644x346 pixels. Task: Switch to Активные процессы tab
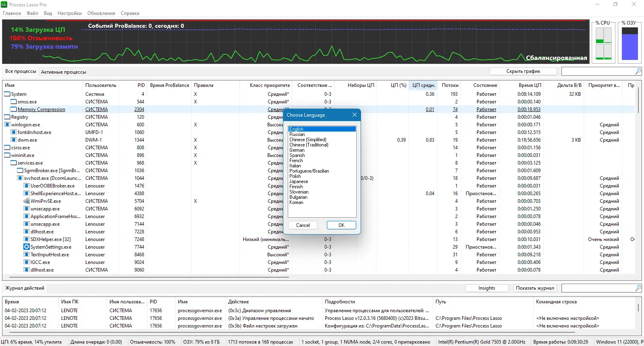[x=64, y=72]
